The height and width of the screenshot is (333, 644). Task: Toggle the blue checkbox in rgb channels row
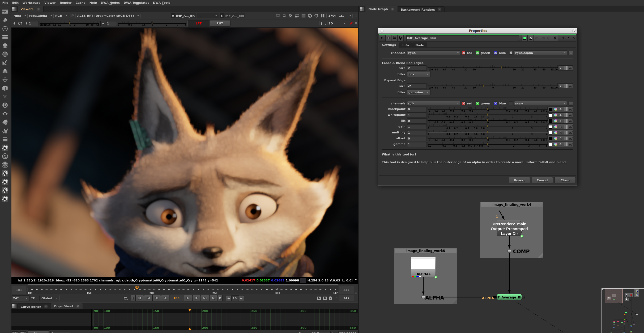point(496,103)
